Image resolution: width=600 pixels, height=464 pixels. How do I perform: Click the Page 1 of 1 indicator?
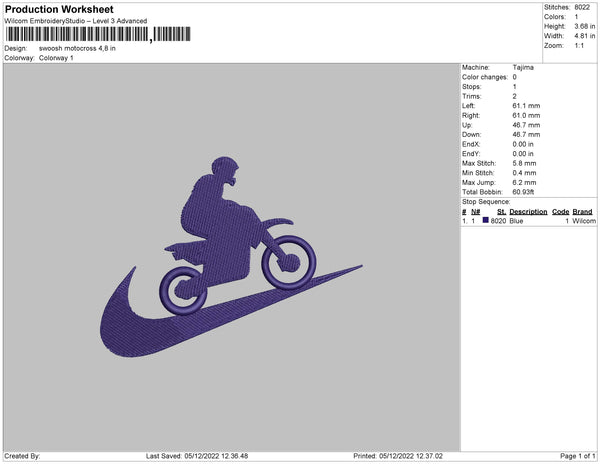[x=577, y=456]
